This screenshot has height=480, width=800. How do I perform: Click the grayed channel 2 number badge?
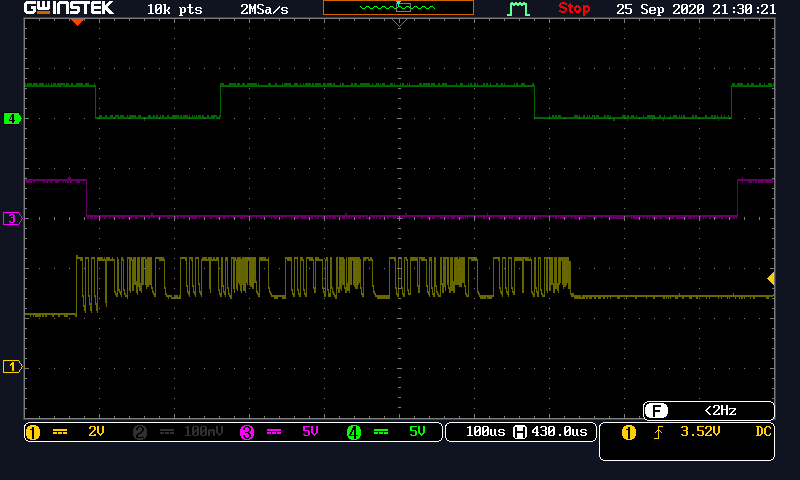[140, 433]
